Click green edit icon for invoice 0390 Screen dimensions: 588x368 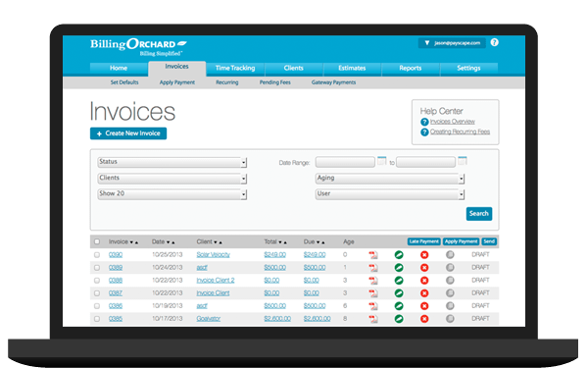pos(399,255)
